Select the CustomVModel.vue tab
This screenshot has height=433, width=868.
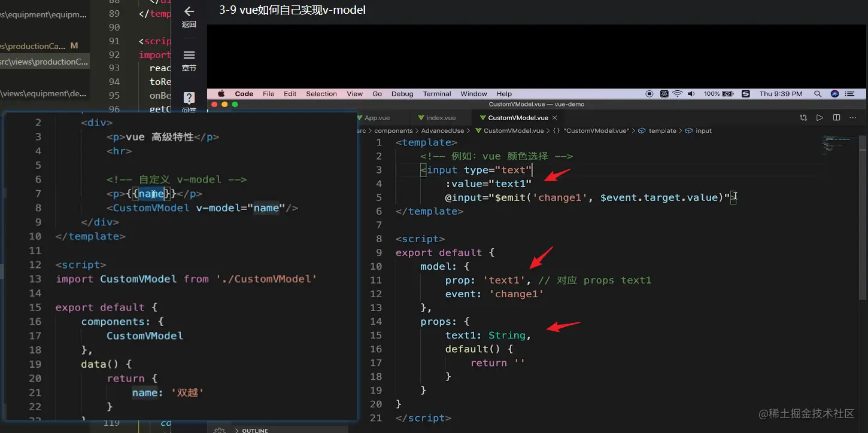[x=518, y=118]
